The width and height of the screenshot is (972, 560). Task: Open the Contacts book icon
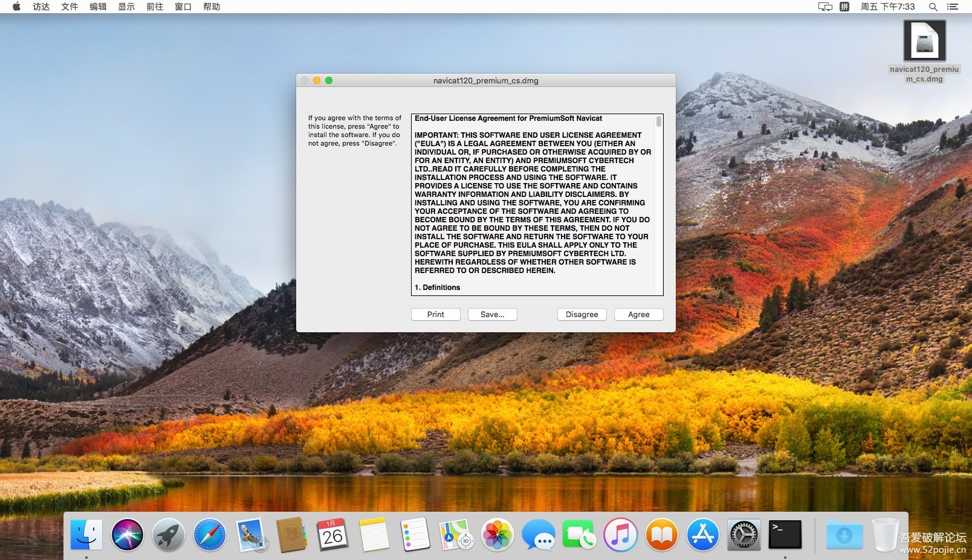pyautogui.click(x=292, y=535)
